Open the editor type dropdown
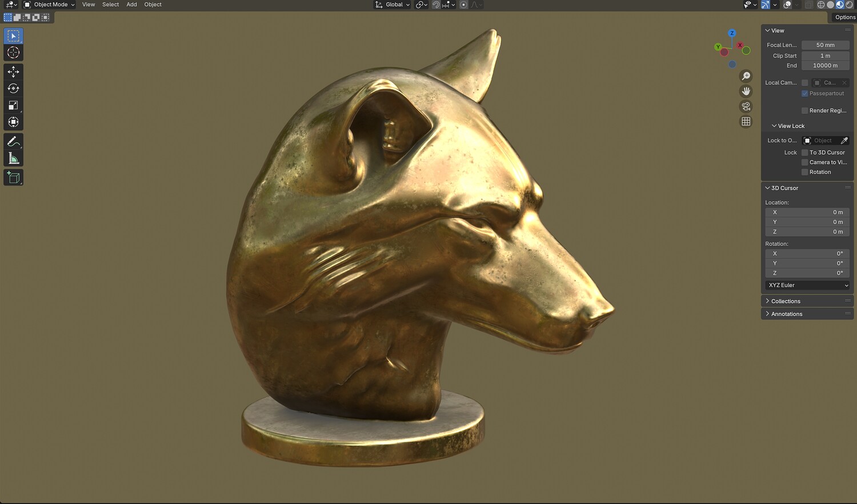This screenshot has width=857, height=504. [x=11, y=5]
